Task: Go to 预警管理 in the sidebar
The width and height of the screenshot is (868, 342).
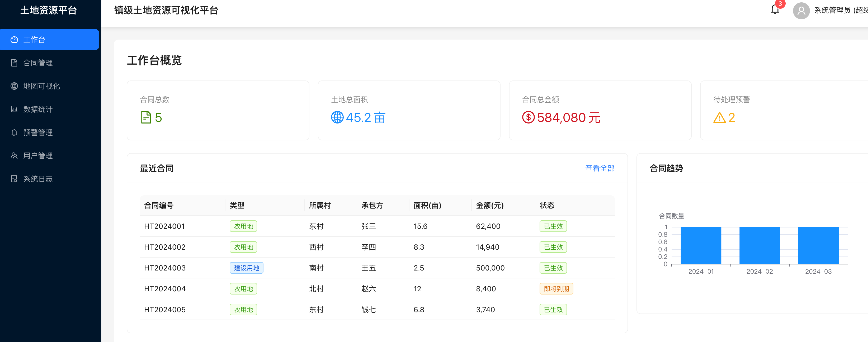Action: click(x=38, y=132)
